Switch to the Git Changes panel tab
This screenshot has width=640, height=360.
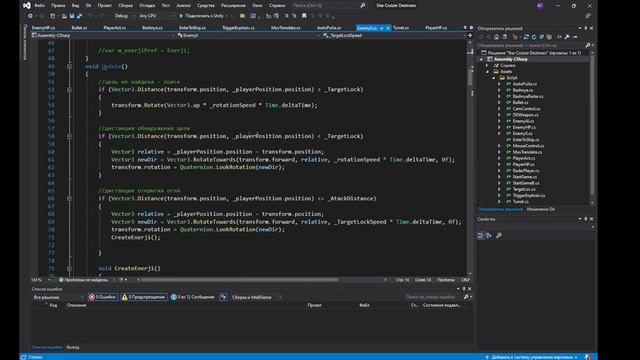540,209
